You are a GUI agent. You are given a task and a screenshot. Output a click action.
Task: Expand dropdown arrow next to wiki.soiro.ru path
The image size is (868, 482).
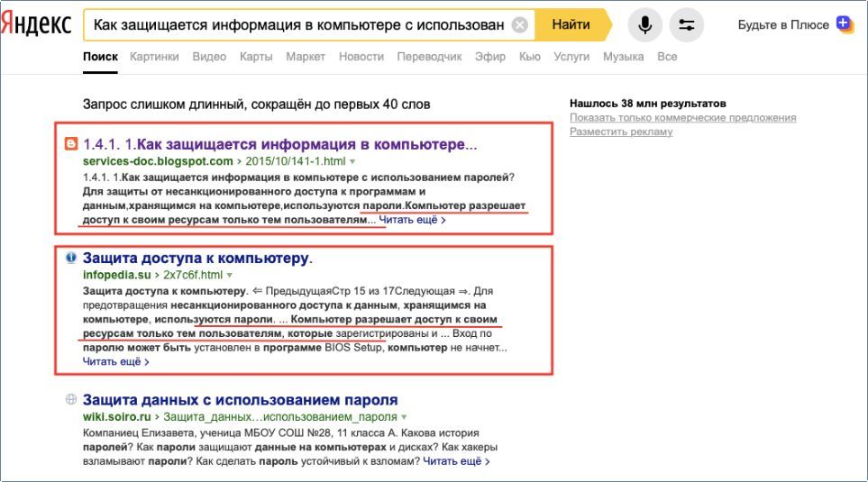coord(404,417)
